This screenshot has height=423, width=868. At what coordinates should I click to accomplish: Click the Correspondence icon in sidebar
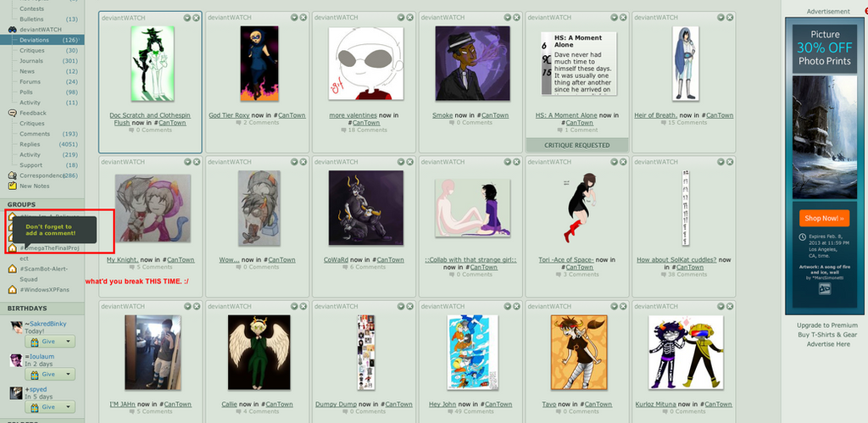[x=12, y=175]
